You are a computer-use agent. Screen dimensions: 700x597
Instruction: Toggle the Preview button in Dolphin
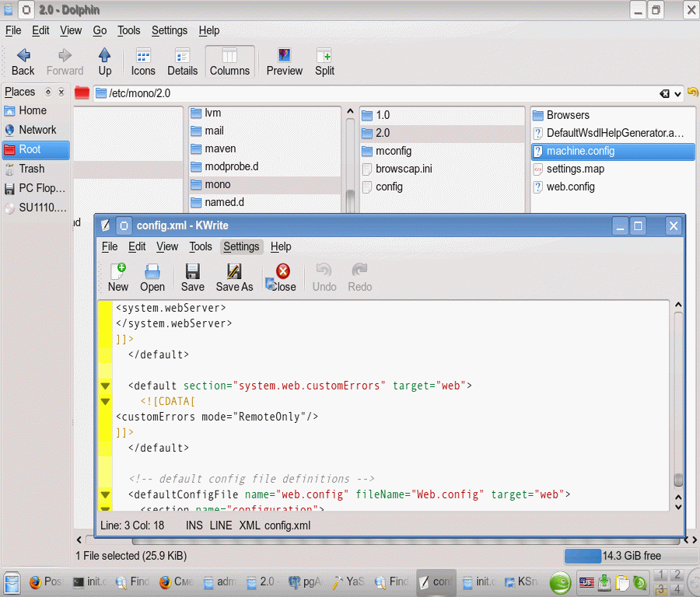(285, 62)
